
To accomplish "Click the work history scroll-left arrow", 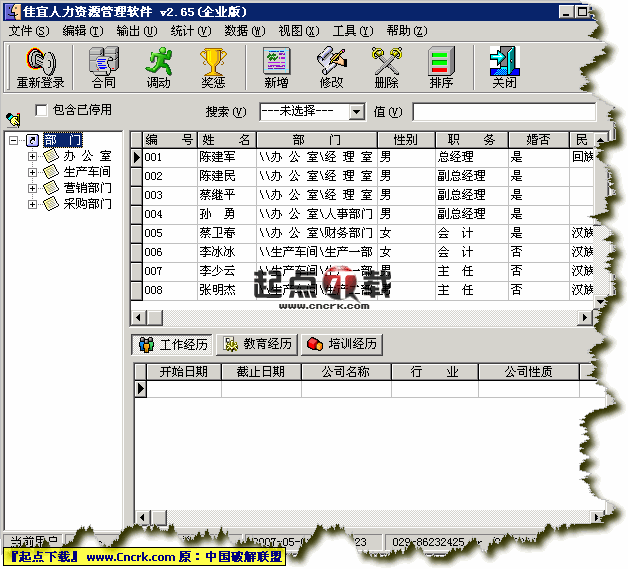I will [x=142, y=517].
